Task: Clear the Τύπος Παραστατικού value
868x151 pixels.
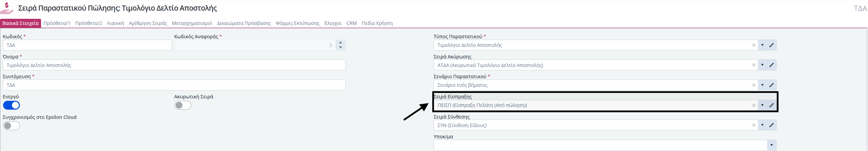Action: tap(754, 45)
